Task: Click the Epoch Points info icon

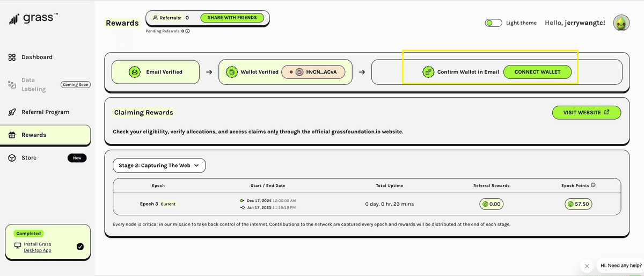Action: (593, 185)
